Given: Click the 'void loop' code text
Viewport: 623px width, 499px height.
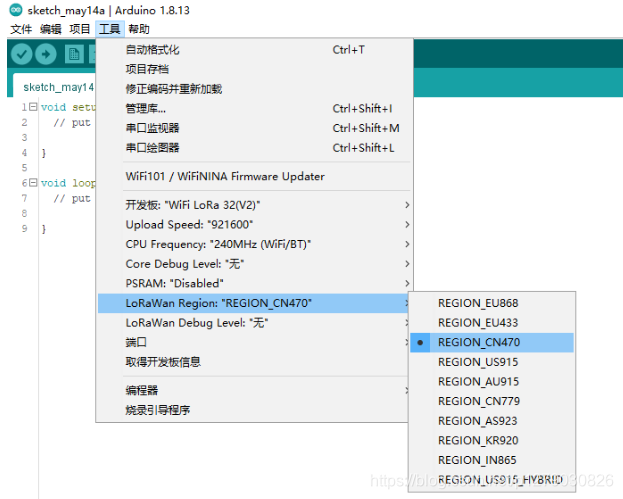Looking at the screenshot, I should pyautogui.click(x=68, y=183).
